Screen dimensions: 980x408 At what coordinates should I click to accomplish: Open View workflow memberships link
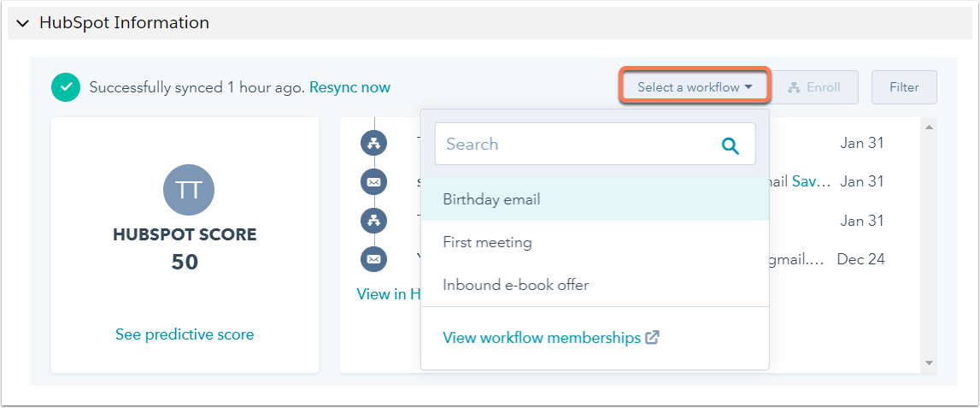pos(542,338)
